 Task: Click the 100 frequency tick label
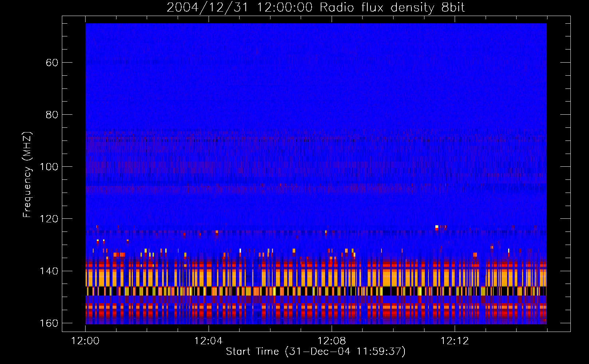point(48,167)
